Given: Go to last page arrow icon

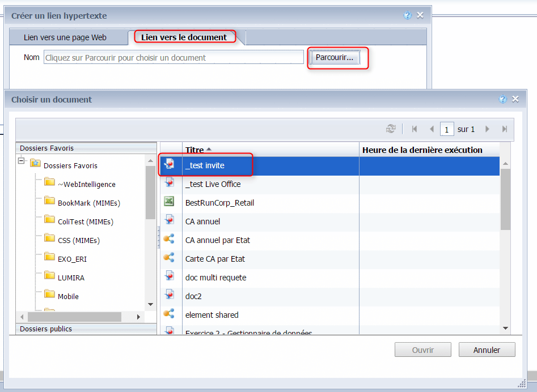Looking at the screenshot, I should pos(505,129).
